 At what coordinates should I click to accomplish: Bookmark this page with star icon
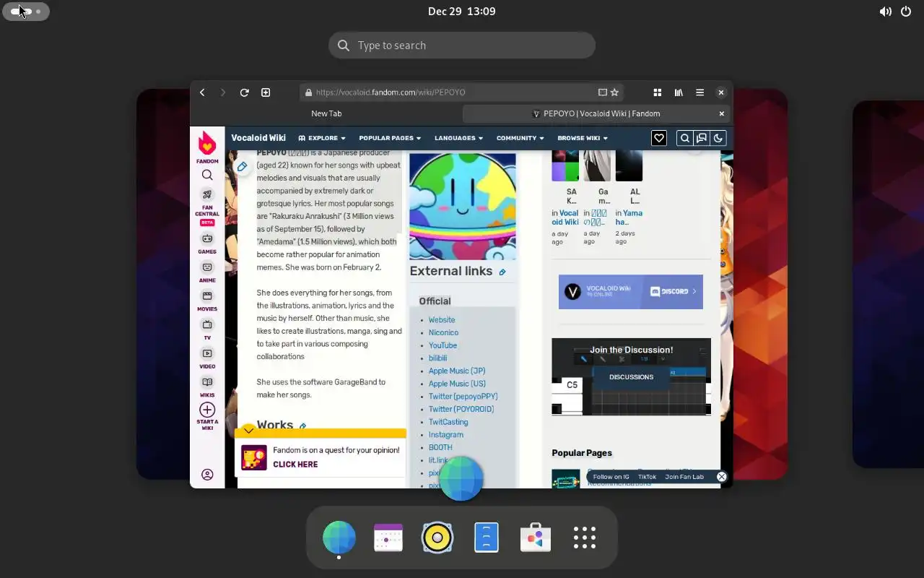click(x=614, y=92)
